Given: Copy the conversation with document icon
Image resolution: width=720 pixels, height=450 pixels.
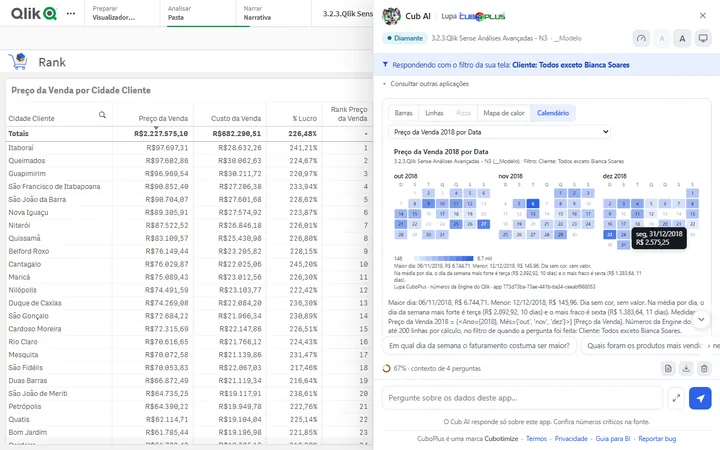Looking at the screenshot, I should 668,368.
